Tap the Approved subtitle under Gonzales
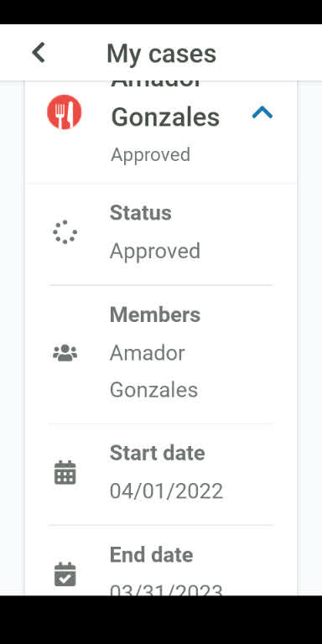This screenshot has width=322, height=644. point(151,155)
